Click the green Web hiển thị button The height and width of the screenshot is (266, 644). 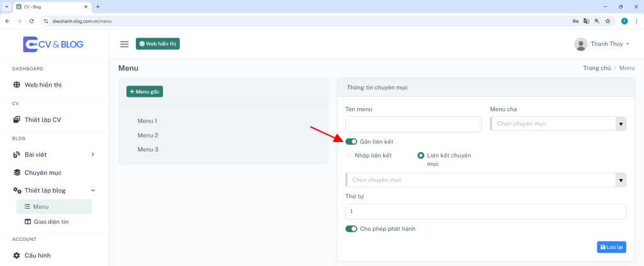tap(158, 43)
